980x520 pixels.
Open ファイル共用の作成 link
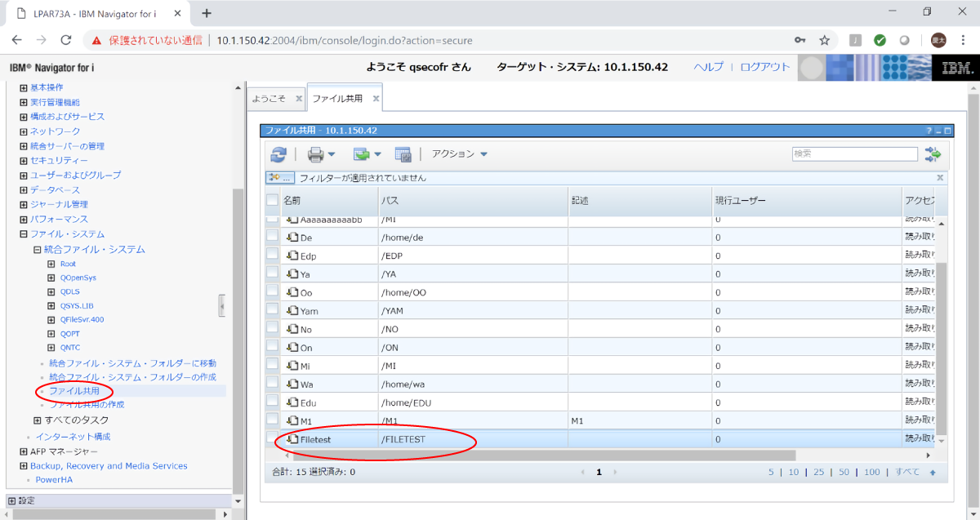coord(87,404)
